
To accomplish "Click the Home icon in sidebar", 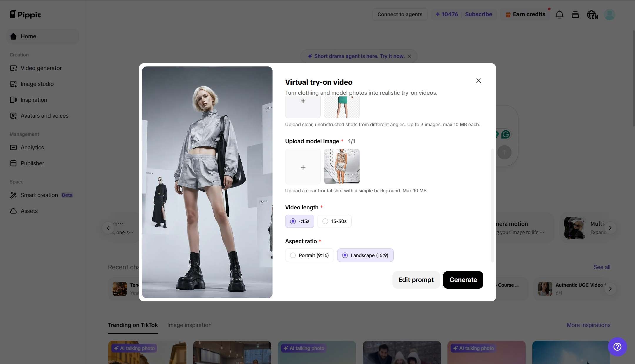I will click(x=13, y=36).
